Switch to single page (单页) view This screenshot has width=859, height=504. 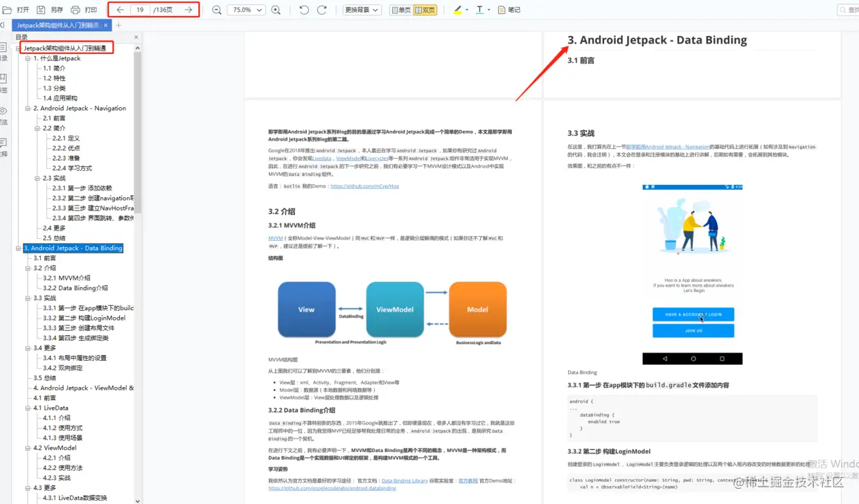pos(400,10)
